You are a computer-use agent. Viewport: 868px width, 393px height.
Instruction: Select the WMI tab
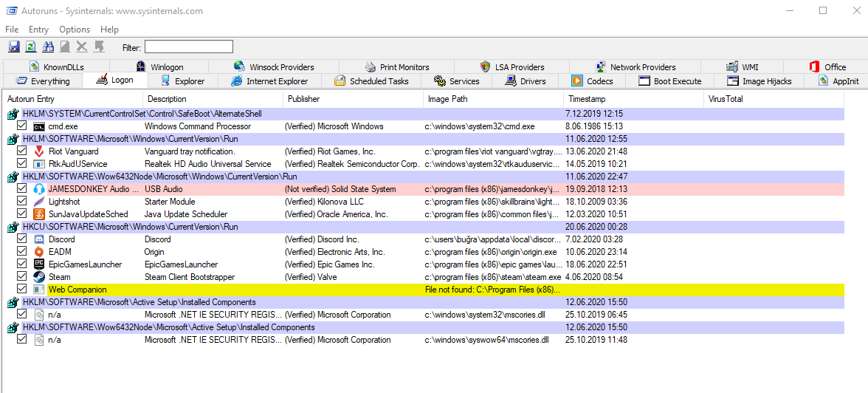[743, 67]
